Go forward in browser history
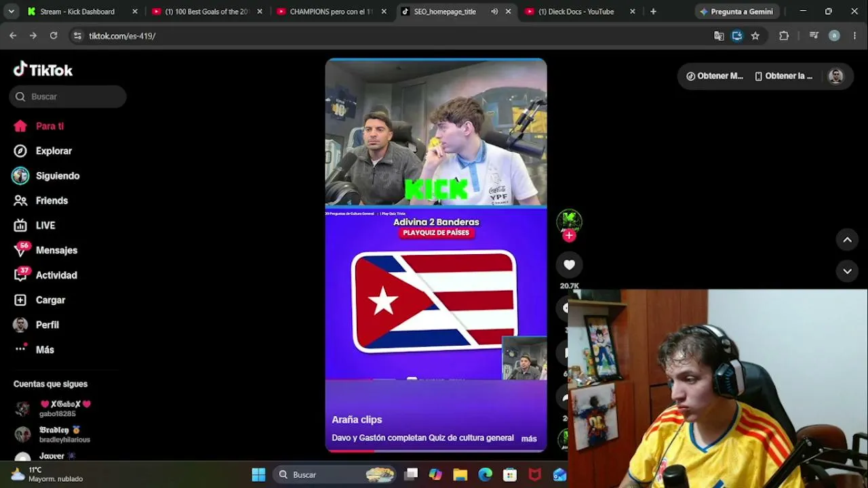Viewport: 868px width, 488px height. coord(33,36)
